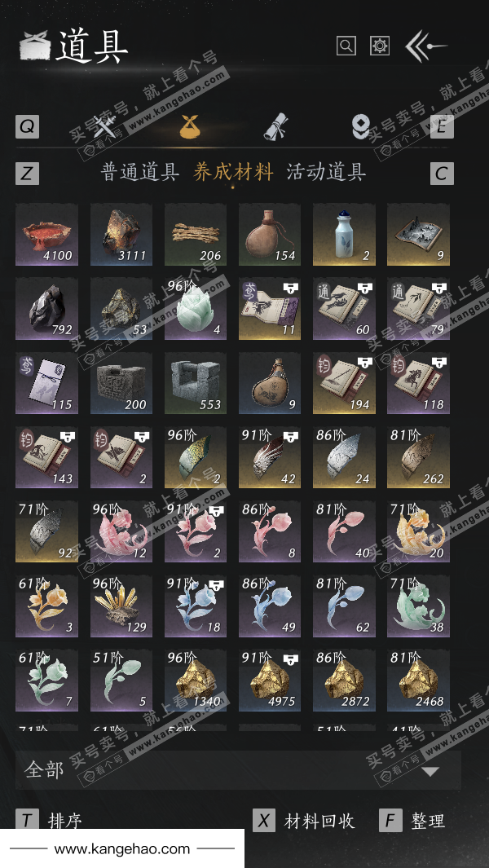Open the gear settings icon
This screenshot has width=489, height=868.
tap(379, 46)
